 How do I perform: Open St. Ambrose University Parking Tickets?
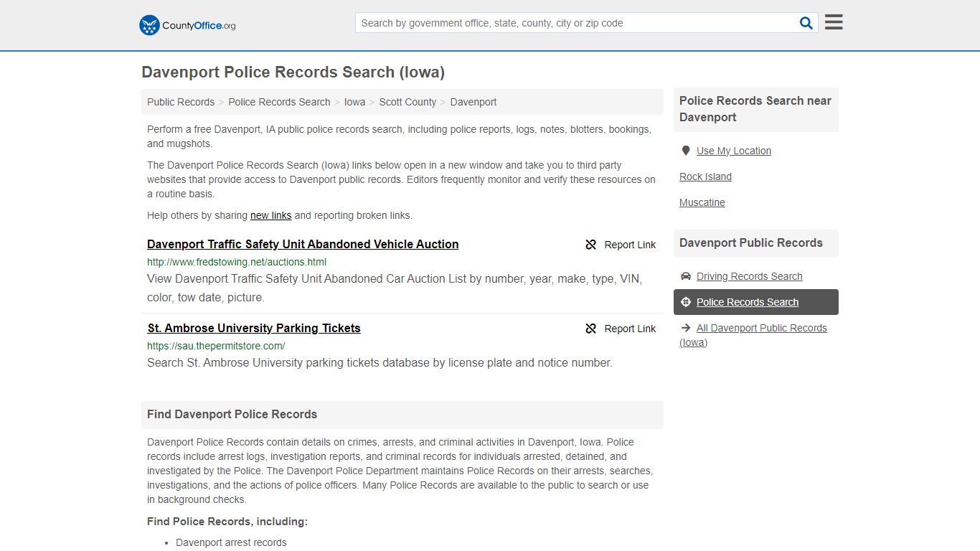pyautogui.click(x=254, y=328)
